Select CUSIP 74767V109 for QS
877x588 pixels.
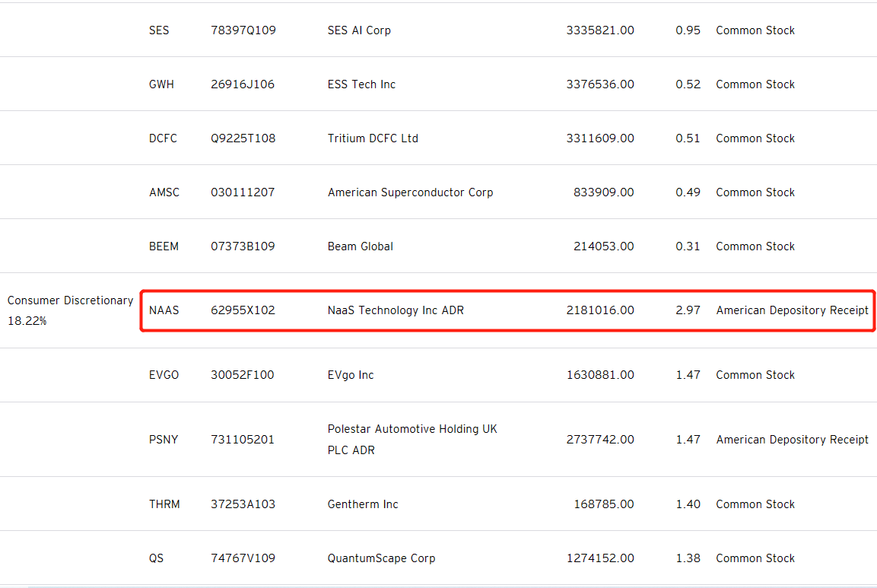coord(243,558)
